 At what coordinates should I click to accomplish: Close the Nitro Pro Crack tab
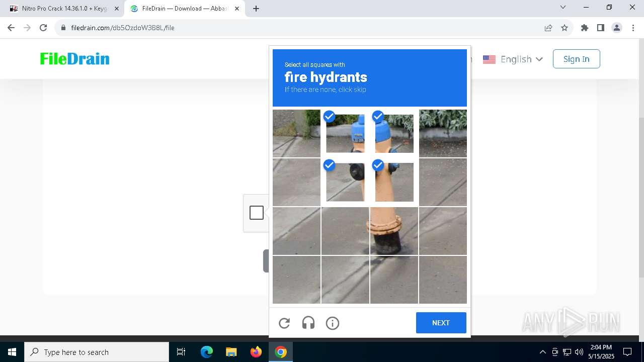point(117,9)
